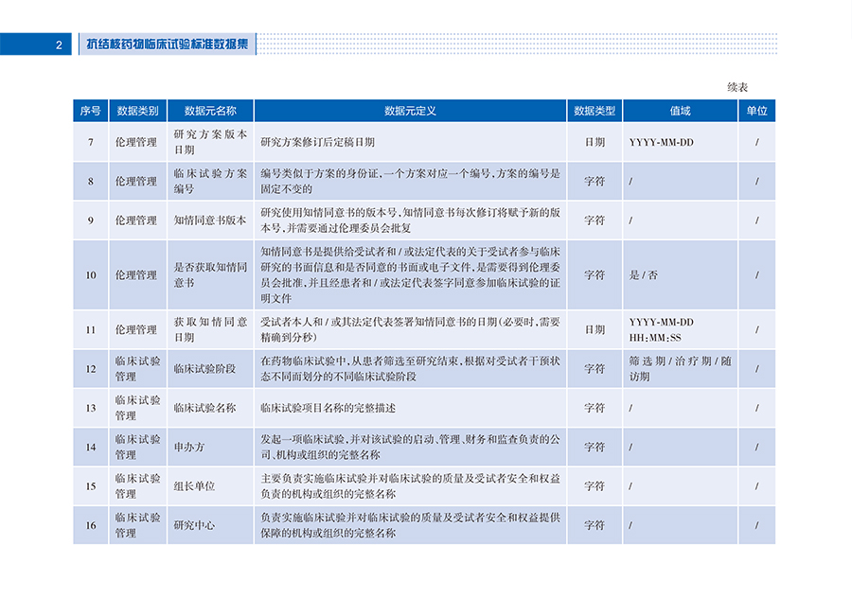The height and width of the screenshot is (616, 852).
Task: Click the YYYY-MM-DD value in row 7
Action: pyautogui.click(x=662, y=142)
